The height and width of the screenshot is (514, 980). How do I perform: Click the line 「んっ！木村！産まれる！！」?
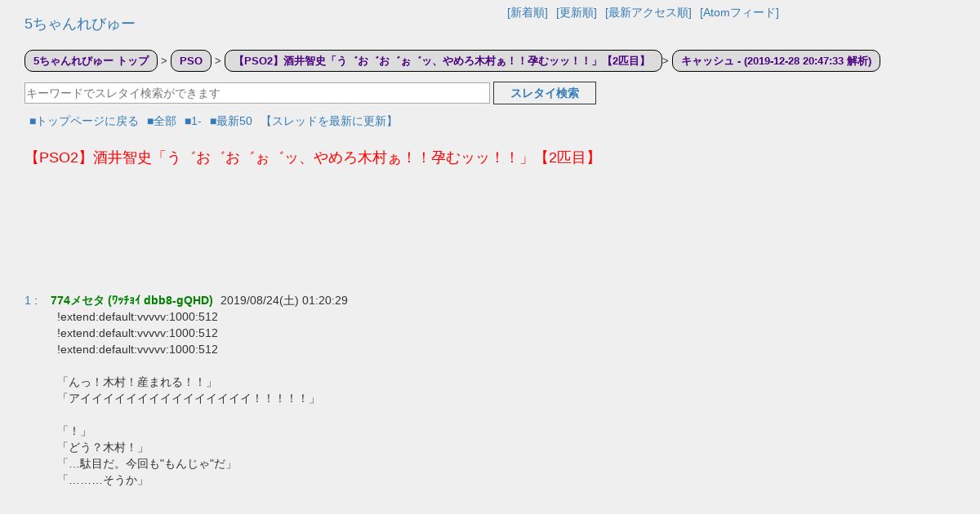point(137,382)
